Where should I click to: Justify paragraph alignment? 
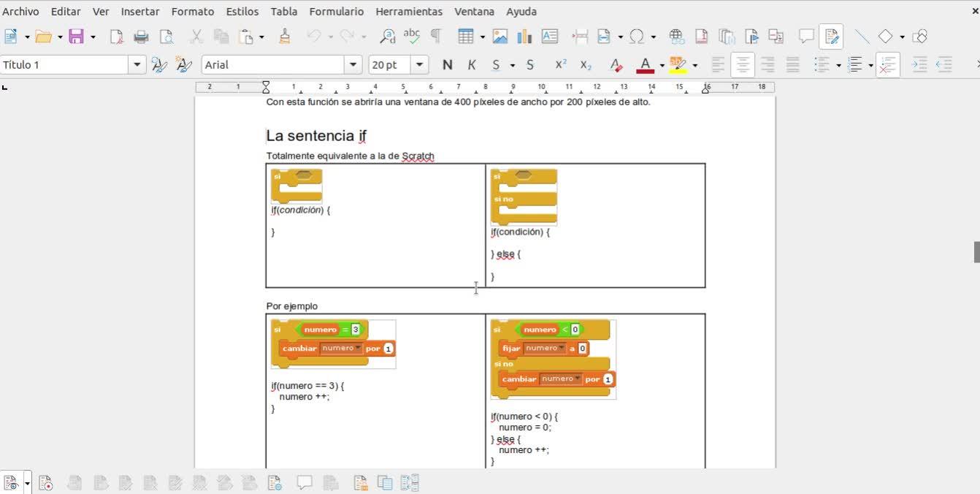[x=792, y=65]
